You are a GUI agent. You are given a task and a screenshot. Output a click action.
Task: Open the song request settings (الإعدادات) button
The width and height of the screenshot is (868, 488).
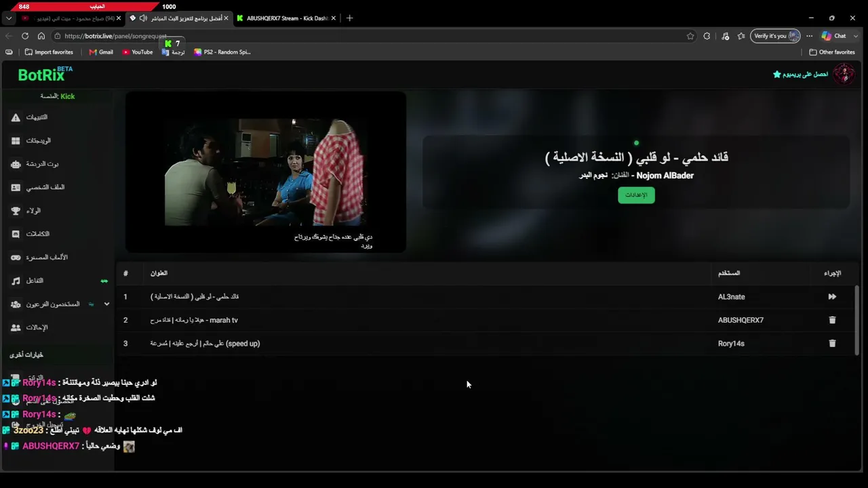[x=636, y=195]
